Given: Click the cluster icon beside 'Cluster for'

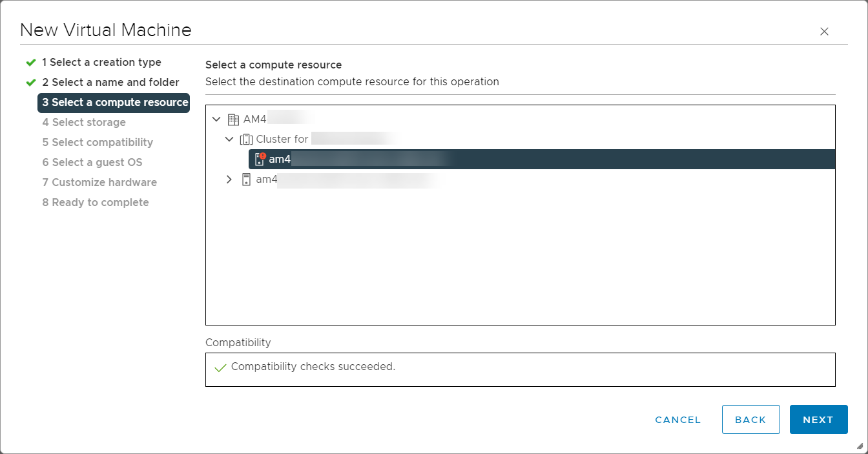Looking at the screenshot, I should click(x=246, y=139).
